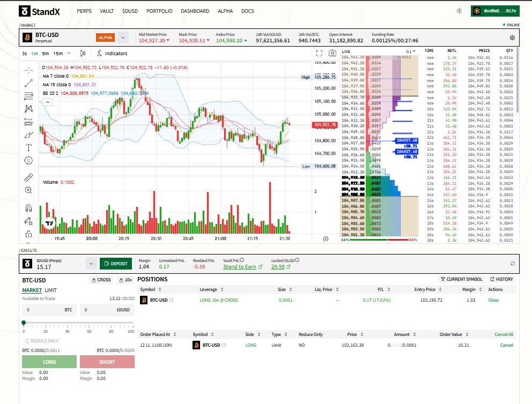Go to the $DUSD page

tap(130, 11)
